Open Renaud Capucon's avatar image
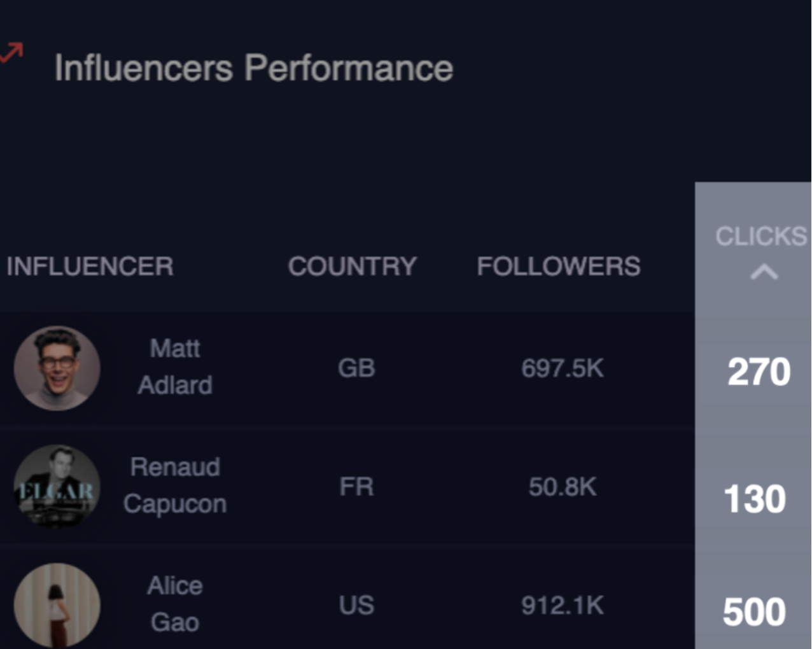The height and width of the screenshot is (649, 812). pyautogui.click(x=57, y=487)
